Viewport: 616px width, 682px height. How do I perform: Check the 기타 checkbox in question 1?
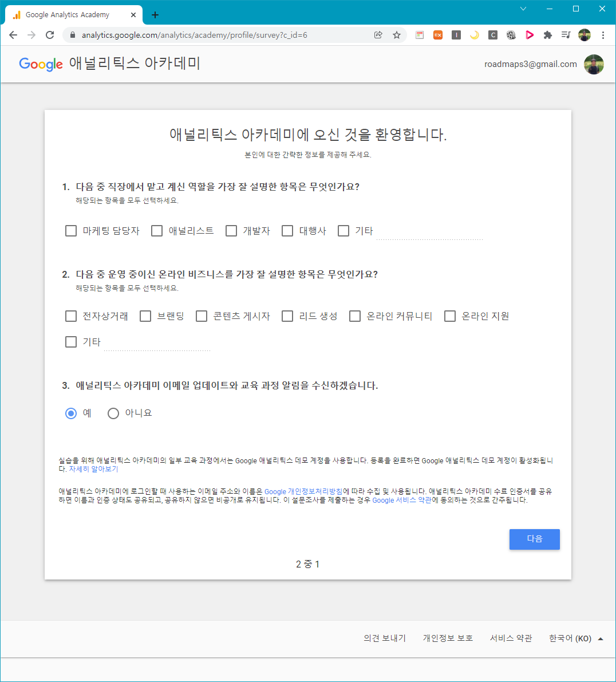343,231
